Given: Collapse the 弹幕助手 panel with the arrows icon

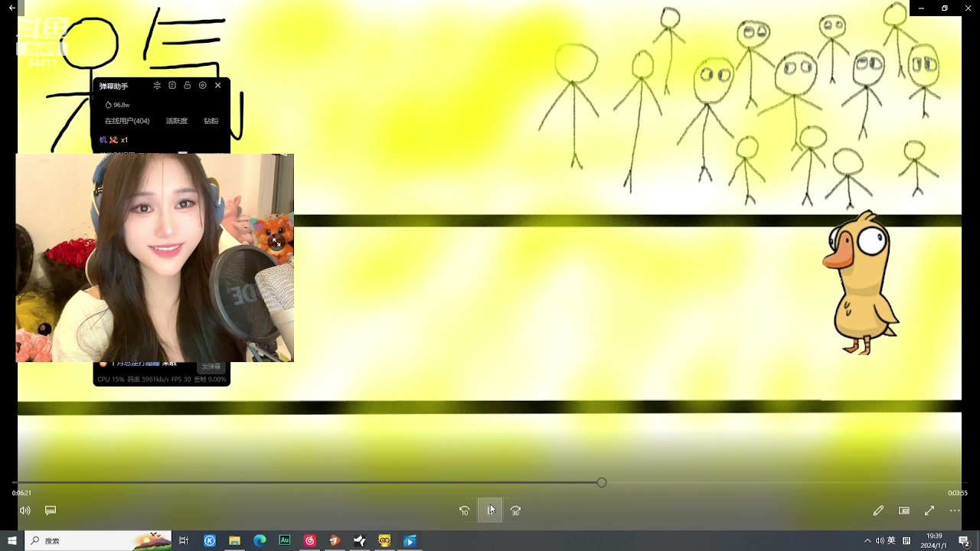Looking at the screenshot, I should (x=157, y=86).
